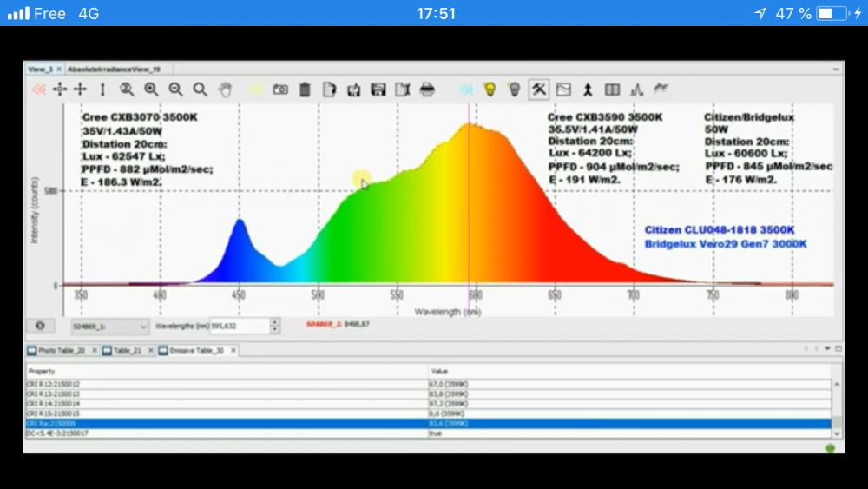
Task: Tap the phone battery indicator
Action: [832, 13]
